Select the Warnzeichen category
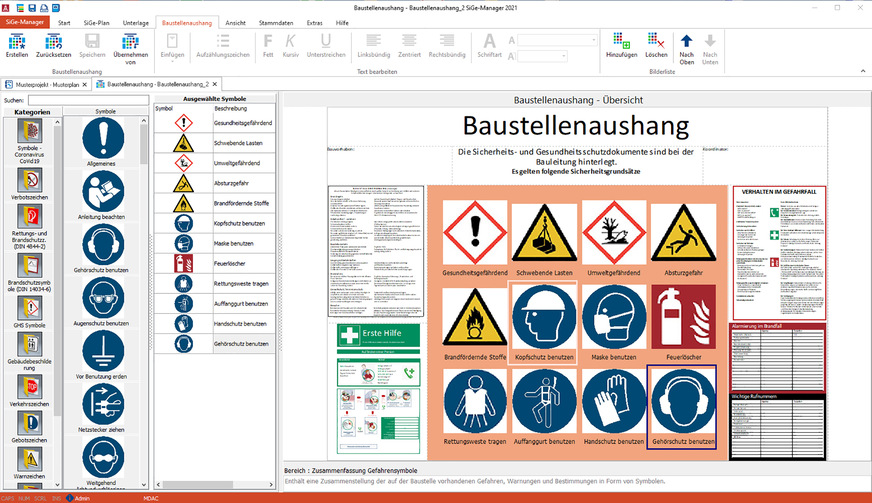The height and width of the screenshot is (503, 872). [x=29, y=463]
